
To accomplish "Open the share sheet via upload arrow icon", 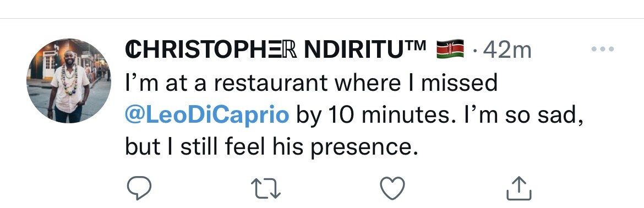I will 519,188.
